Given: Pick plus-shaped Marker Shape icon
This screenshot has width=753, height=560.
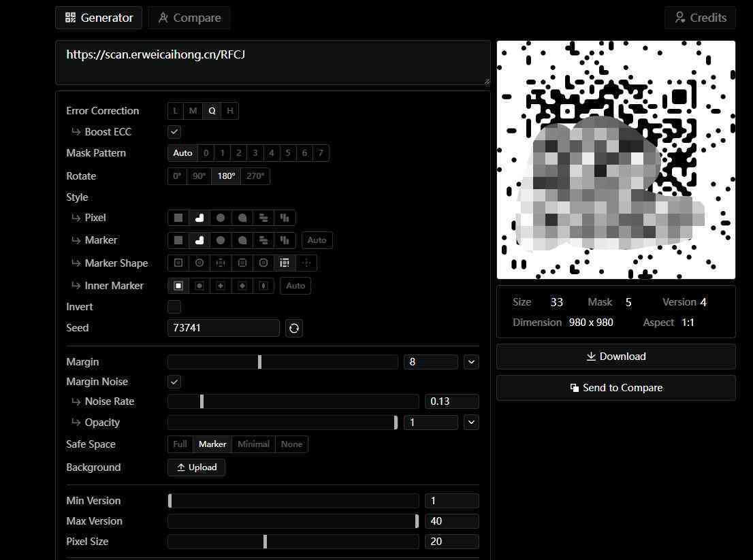Looking at the screenshot, I should (221, 263).
